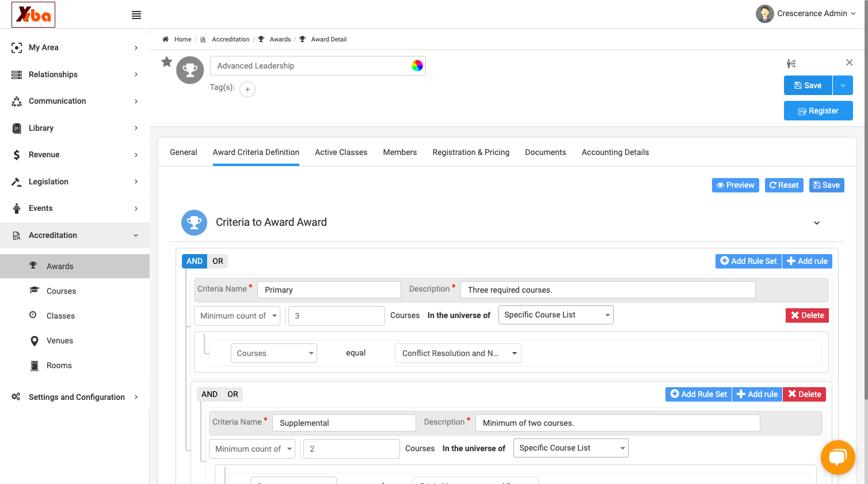The width and height of the screenshot is (868, 484).
Task: Click Crescerance Admin profile avatar
Action: click(x=765, y=14)
